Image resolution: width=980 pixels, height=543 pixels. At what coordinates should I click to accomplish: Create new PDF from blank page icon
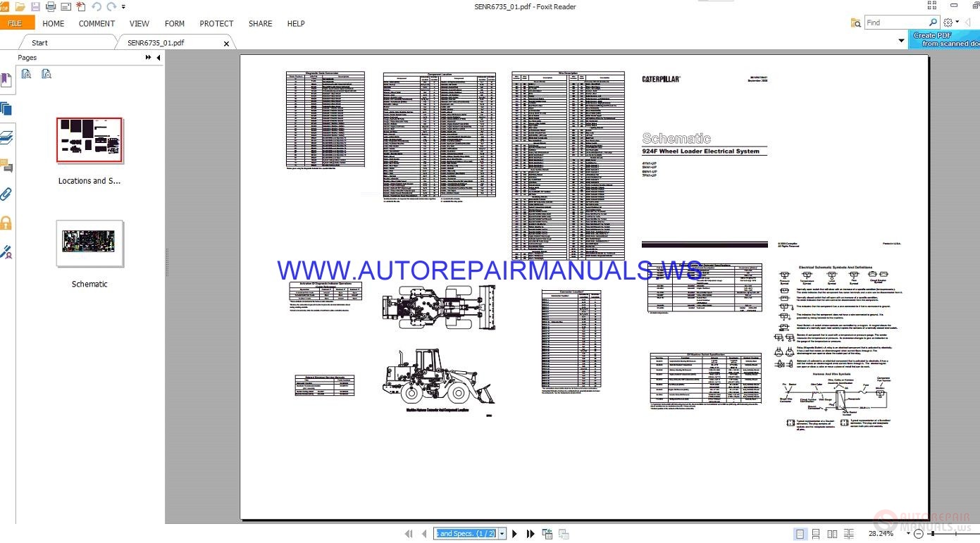[x=81, y=6]
